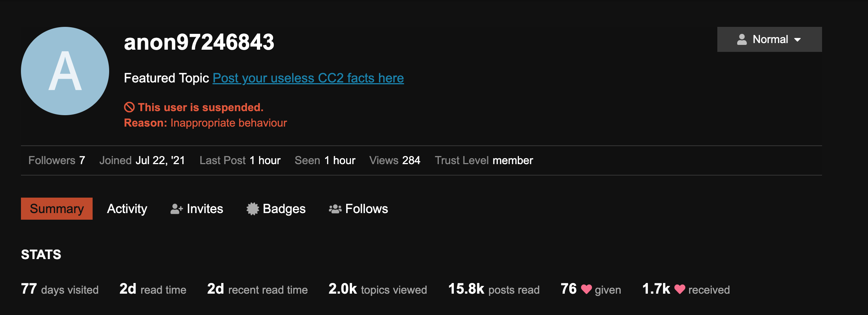Click the Followers 7 count
The width and height of the screenshot is (868, 315).
click(57, 160)
